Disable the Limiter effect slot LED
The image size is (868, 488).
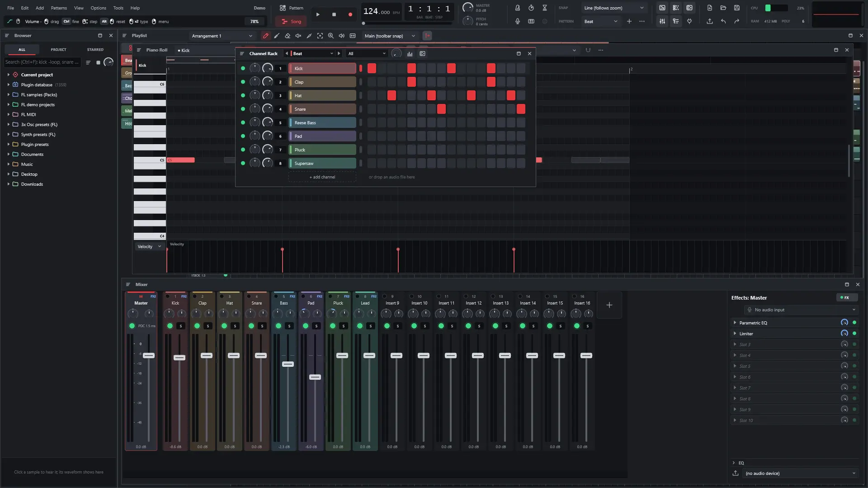(x=854, y=333)
